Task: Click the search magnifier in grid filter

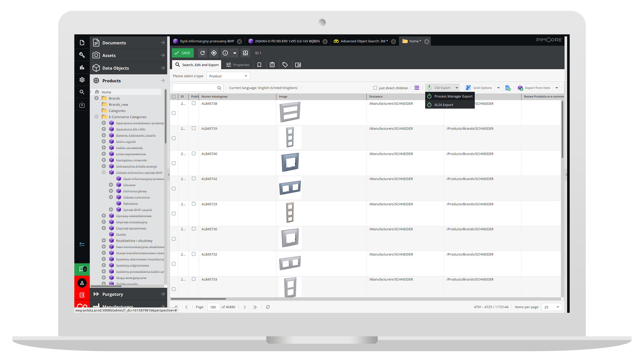Action: pyautogui.click(x=219, y=88)
